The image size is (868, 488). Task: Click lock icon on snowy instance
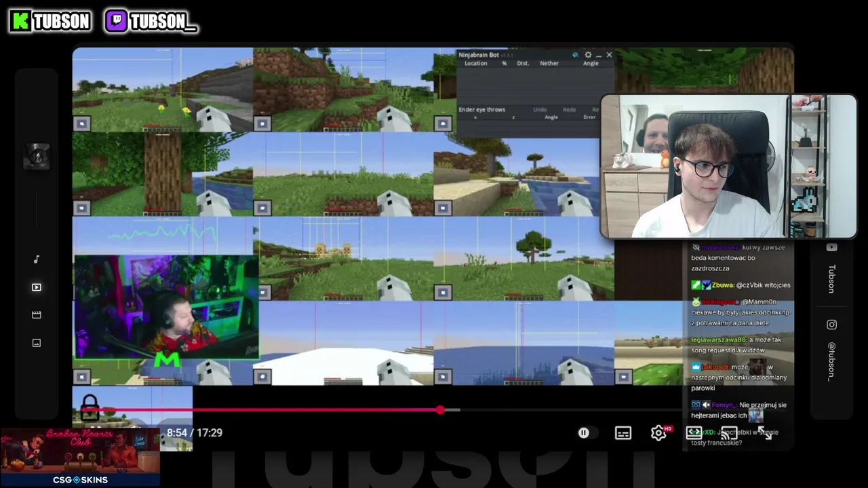262,376
